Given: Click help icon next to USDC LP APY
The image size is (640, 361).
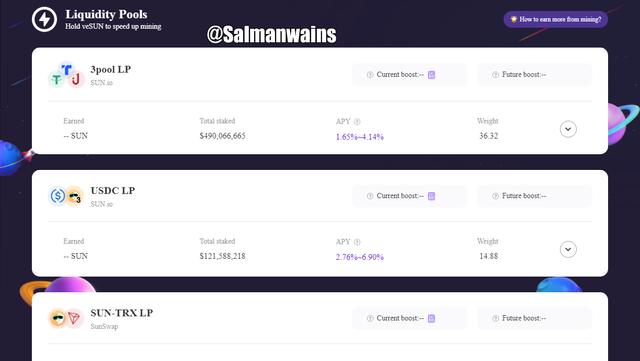Looking at the screenshot, I should tap(357, 242).
